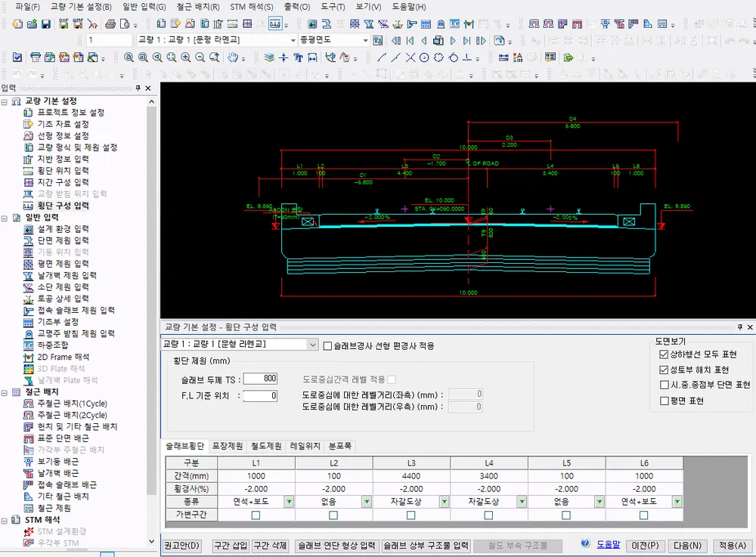The width and height of the screenshot is (756, 557).
Task: Click the 다음(N) button
Action: [x=687, y=546]
